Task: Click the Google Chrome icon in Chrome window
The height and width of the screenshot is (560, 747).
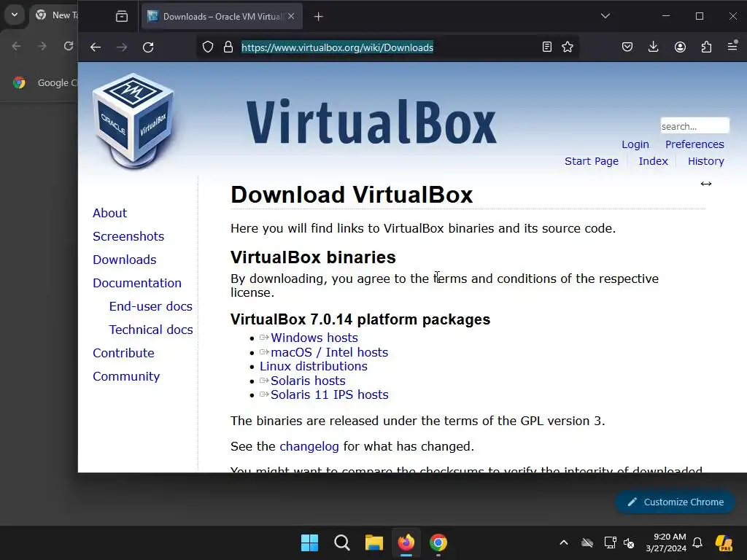Action: point(20,83)
